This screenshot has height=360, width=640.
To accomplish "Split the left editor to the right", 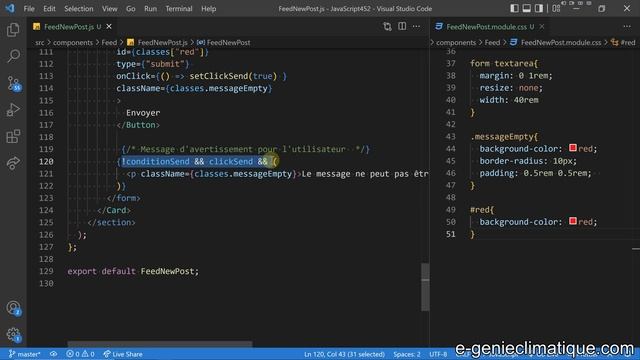I will pyautogui.click(x=402, y=27).
